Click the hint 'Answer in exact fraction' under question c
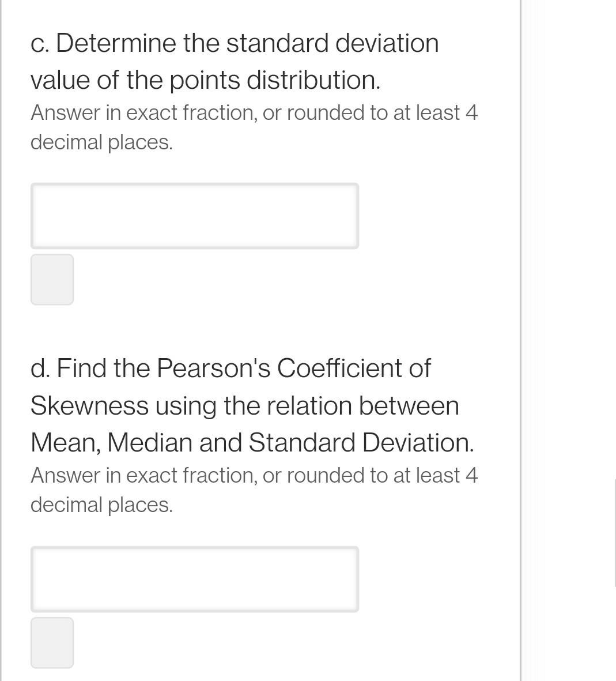616x681 pixels. (142, 112)
